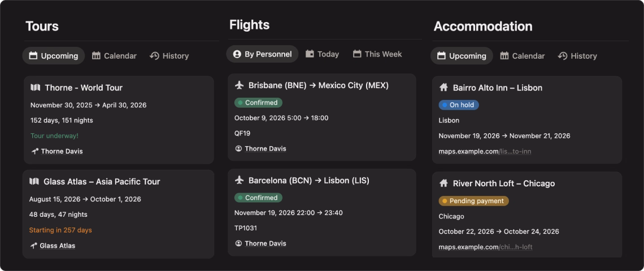The height and width of the screenshot is (271, 644).
Task: Click the Flights section heading
Action: (x=249, y=25)
